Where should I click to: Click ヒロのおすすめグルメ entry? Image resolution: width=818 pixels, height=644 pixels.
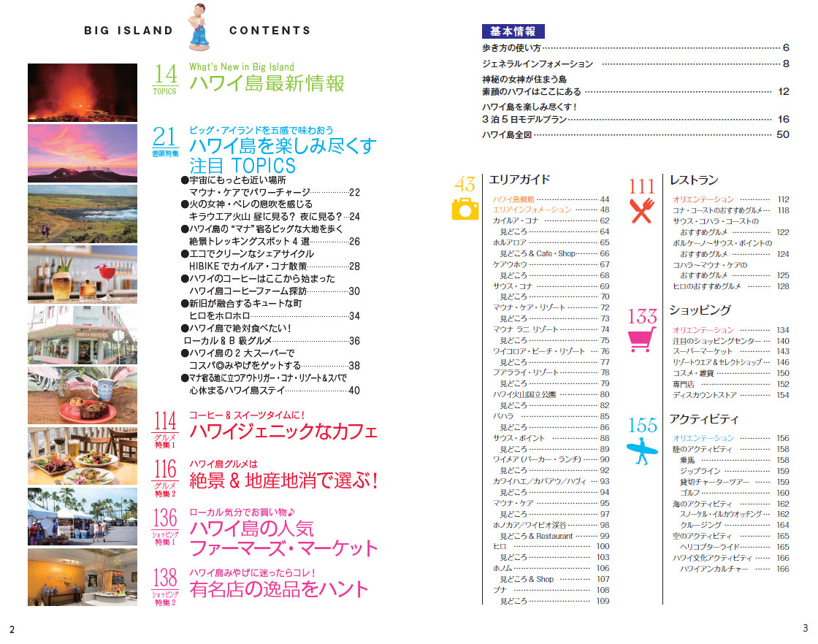[731, 286]
